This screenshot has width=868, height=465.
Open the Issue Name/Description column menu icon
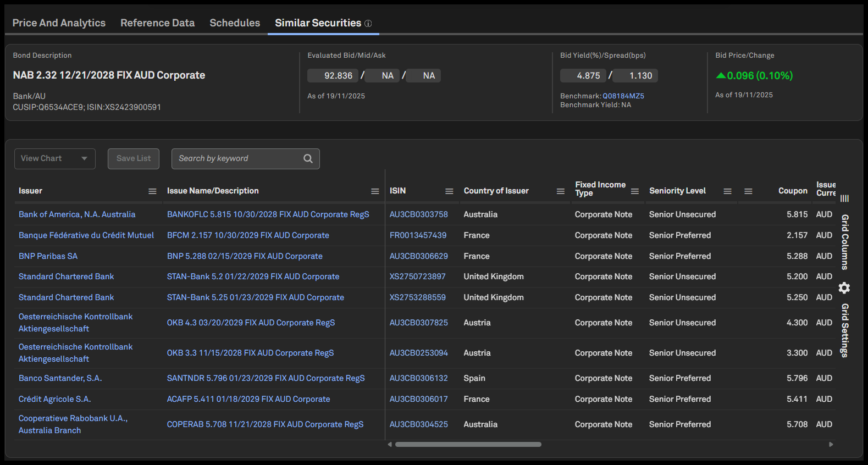375,191
